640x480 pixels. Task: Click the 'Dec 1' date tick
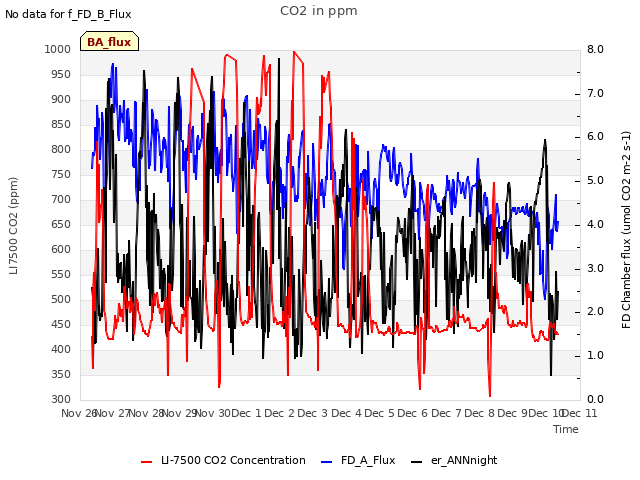[246, 413]
